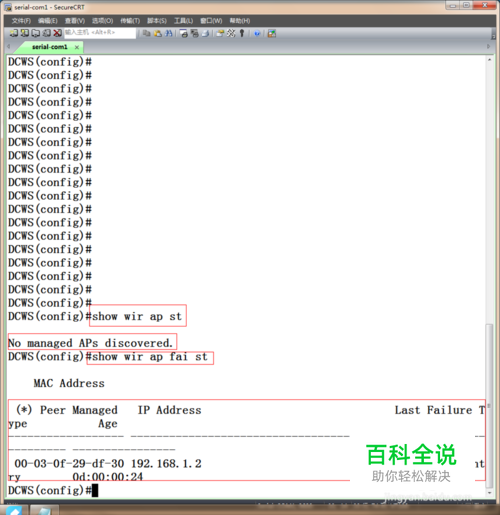The height and width of the screenshot is (515, 500).
Task: Open the 脚本(S) menu
Action: point(157,21)
